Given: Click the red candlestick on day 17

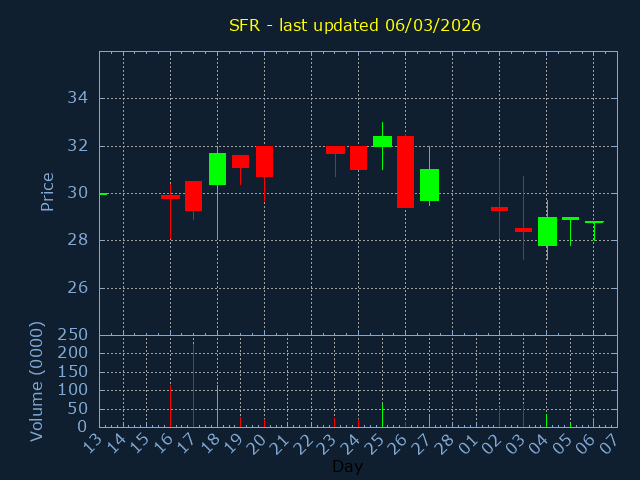Looking at the screenshot, I should 193,196.
